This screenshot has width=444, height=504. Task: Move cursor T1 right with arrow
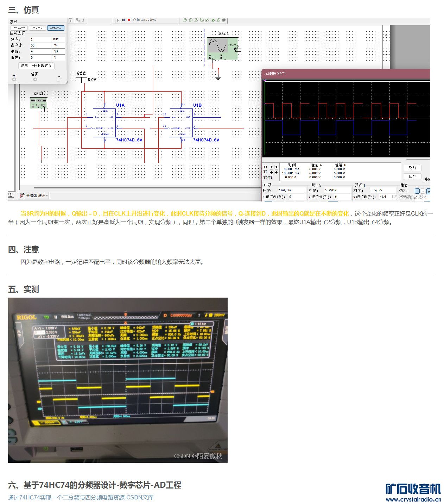(276, 167)
